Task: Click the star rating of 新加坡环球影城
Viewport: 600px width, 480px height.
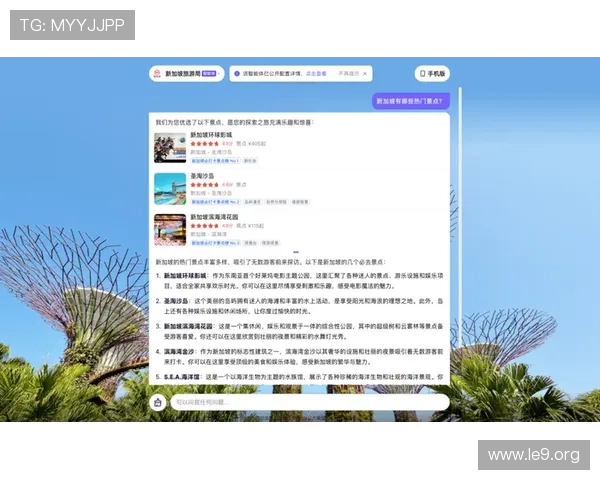Action: (205, 144)
